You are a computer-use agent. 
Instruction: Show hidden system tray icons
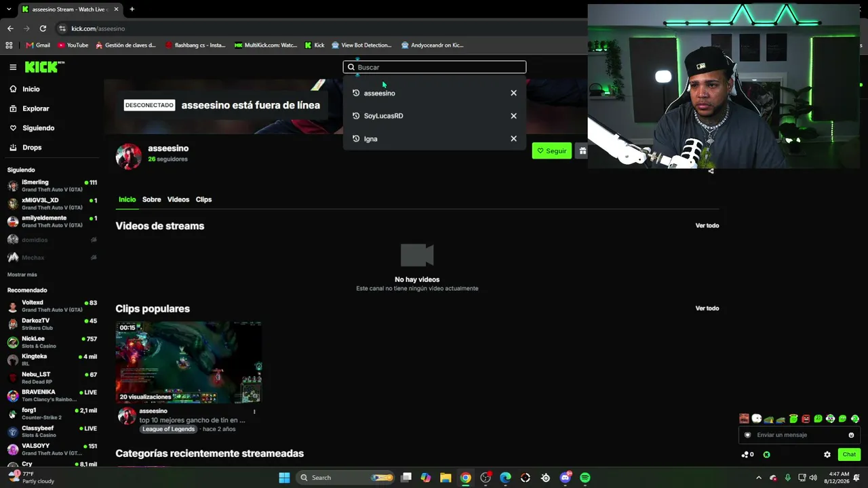pyautogui.click(x=758, y=478)
